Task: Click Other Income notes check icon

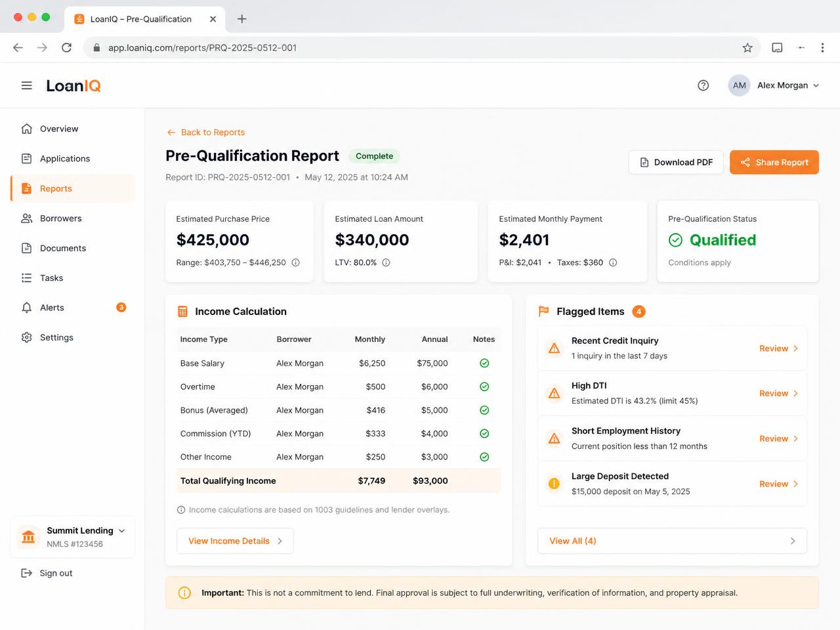Action: click(484, 457)
